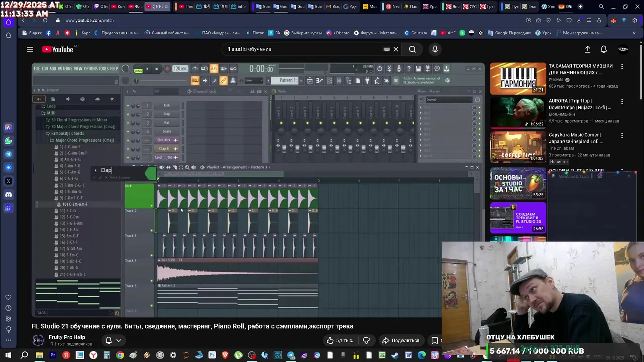Open Discord in the browser sidebar
The width and height of the screenshot is (644, 362).
pos(8,195)
